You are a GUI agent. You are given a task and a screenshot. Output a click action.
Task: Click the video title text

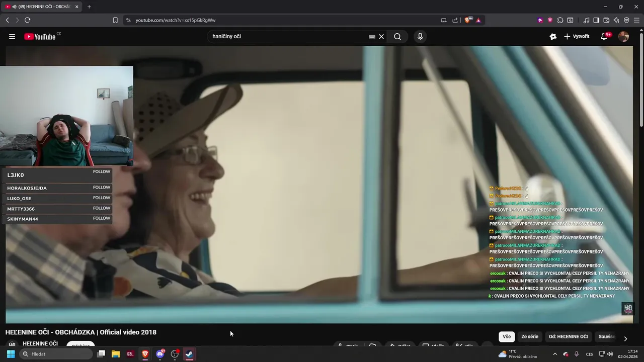81,332
